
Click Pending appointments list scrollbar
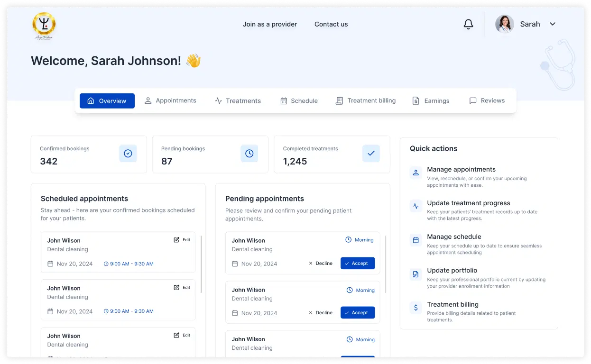386,264
